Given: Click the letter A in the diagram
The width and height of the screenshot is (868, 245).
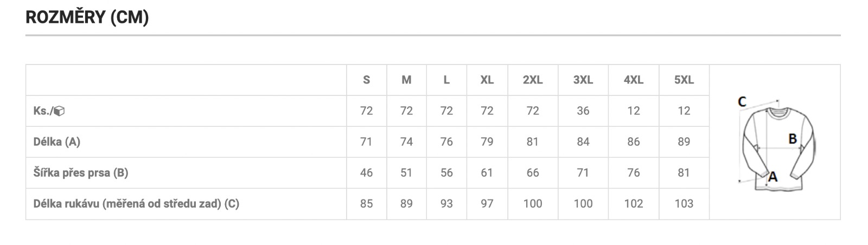Looking at the screenshot, I should tap(773, 176).
